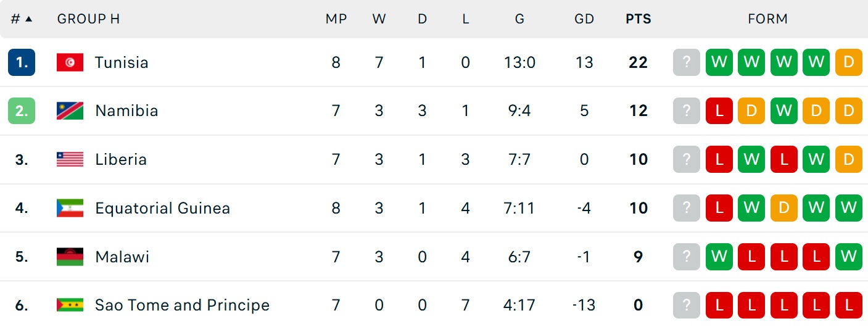Sort standings by GD column header

pos(584,19)
